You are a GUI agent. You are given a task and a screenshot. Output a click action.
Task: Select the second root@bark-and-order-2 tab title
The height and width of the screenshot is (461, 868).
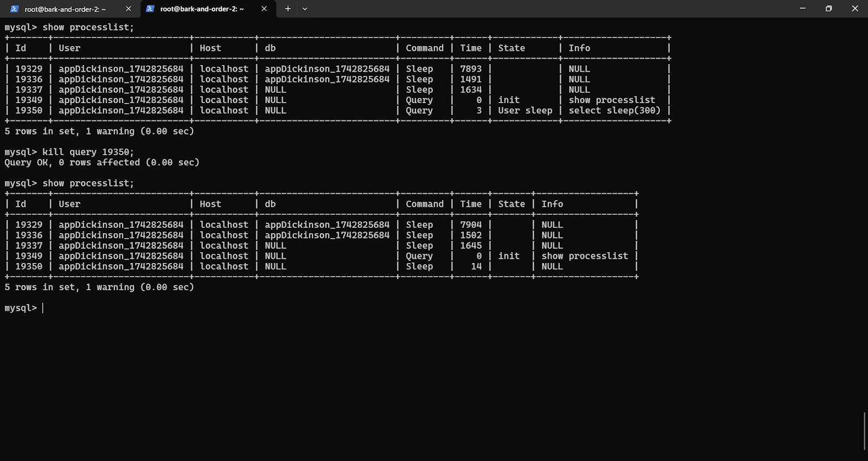tap(202, 9)
